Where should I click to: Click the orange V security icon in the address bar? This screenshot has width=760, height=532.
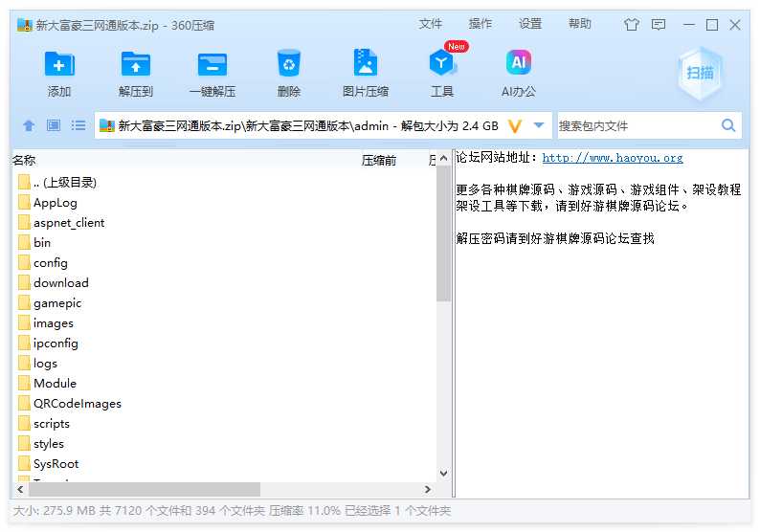(x=515, y=126)
